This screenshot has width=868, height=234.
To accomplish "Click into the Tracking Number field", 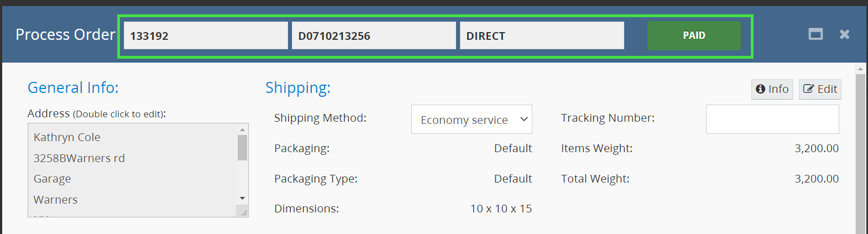I will pyautogui.click(x=772, y=119).
